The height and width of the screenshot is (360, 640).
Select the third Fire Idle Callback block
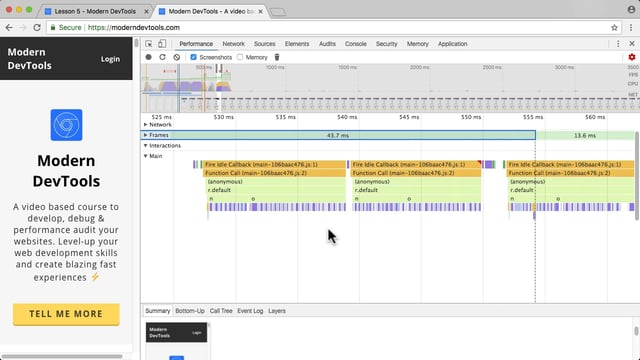571,164
